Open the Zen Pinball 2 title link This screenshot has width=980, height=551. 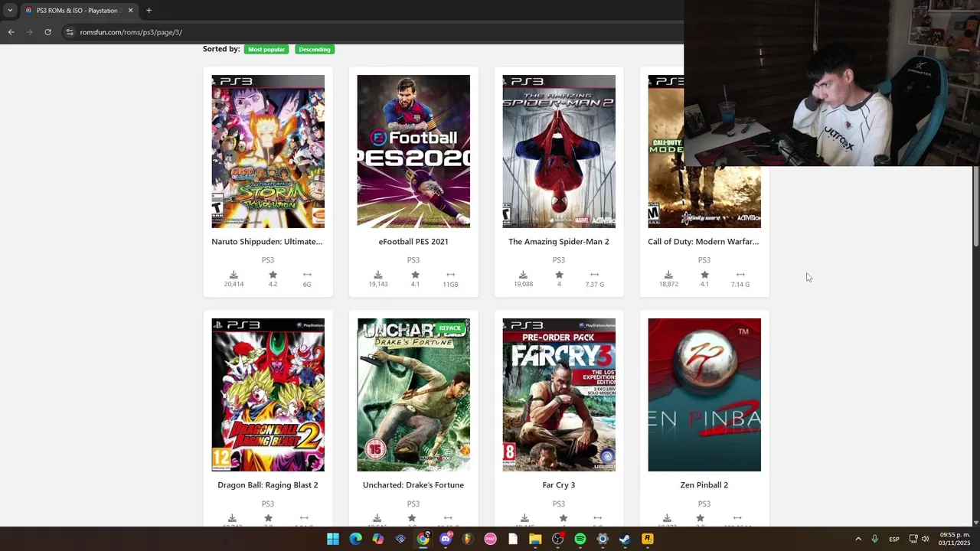(704, 485)
